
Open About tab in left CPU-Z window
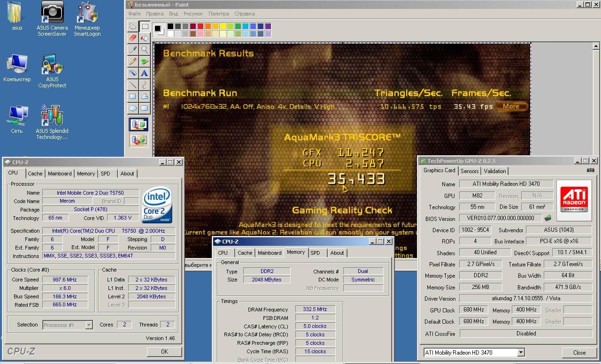pyautogui.click(x=127, y=174)
